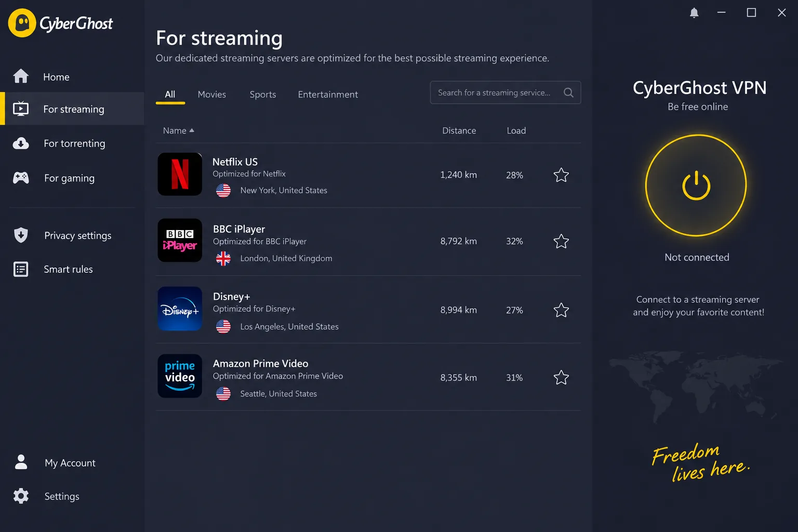Image resolution: width=798 pixels, height=532 pixels.
Task: Switch to the Sports tab
Action: click(x=262, y=95)
